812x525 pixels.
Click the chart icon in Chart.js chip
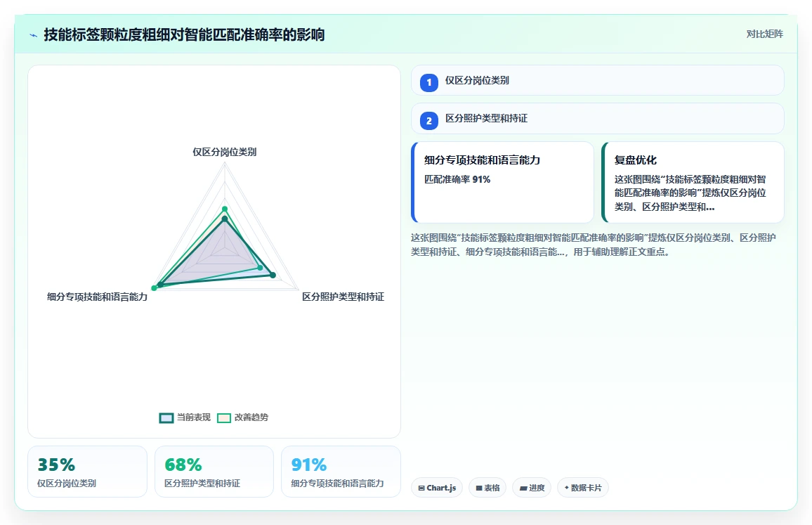[421, 488]
